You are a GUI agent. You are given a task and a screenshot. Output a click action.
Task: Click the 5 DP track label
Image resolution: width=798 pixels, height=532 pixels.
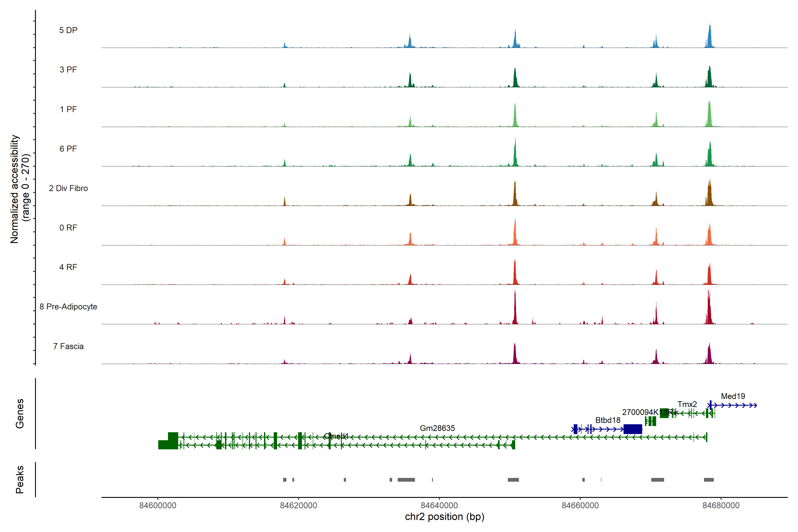tap(68, 30)
